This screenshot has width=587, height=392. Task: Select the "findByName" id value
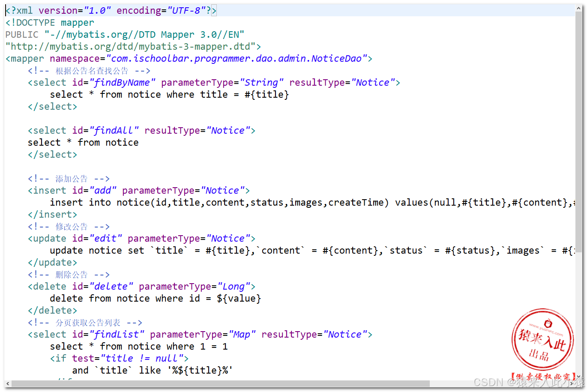point(123,82)
